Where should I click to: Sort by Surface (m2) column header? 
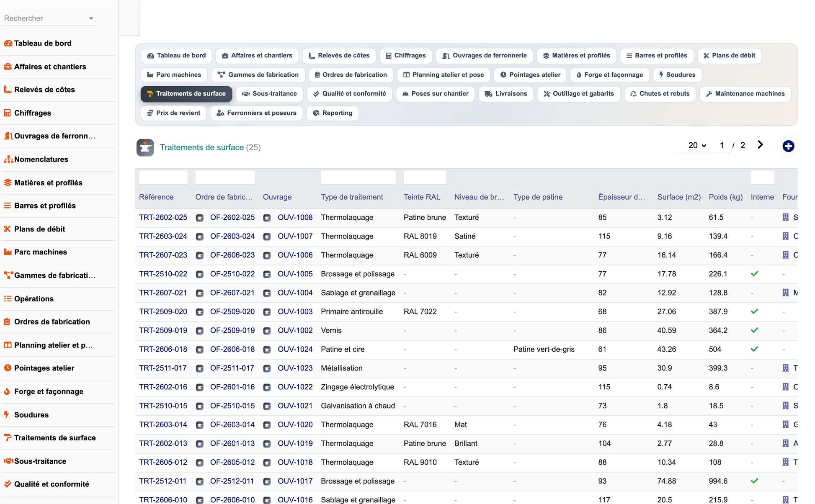tap(678, 197)
